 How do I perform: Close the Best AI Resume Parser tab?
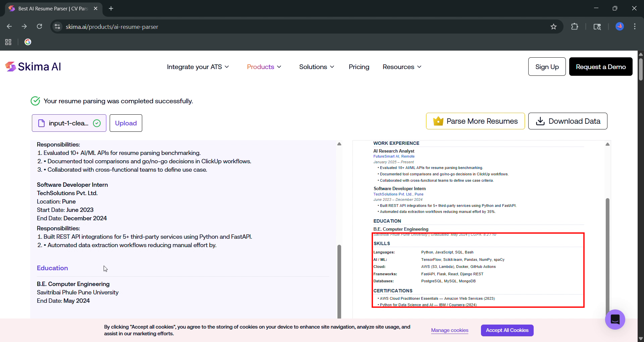(x=96, y=8)
